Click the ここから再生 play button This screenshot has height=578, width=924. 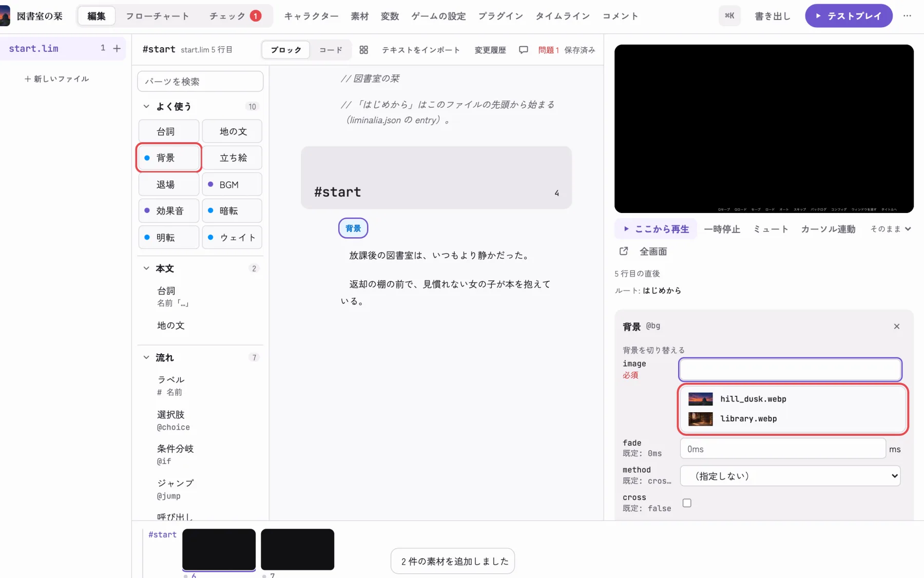656,229
